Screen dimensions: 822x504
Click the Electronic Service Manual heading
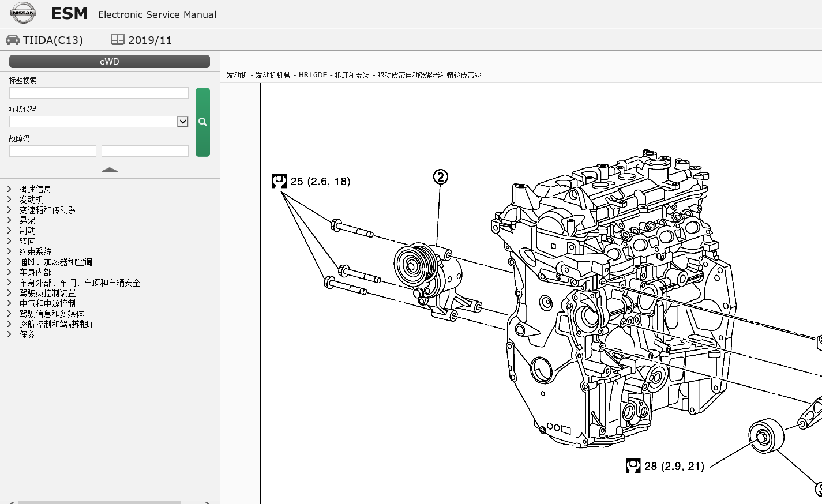click(157, 14)
